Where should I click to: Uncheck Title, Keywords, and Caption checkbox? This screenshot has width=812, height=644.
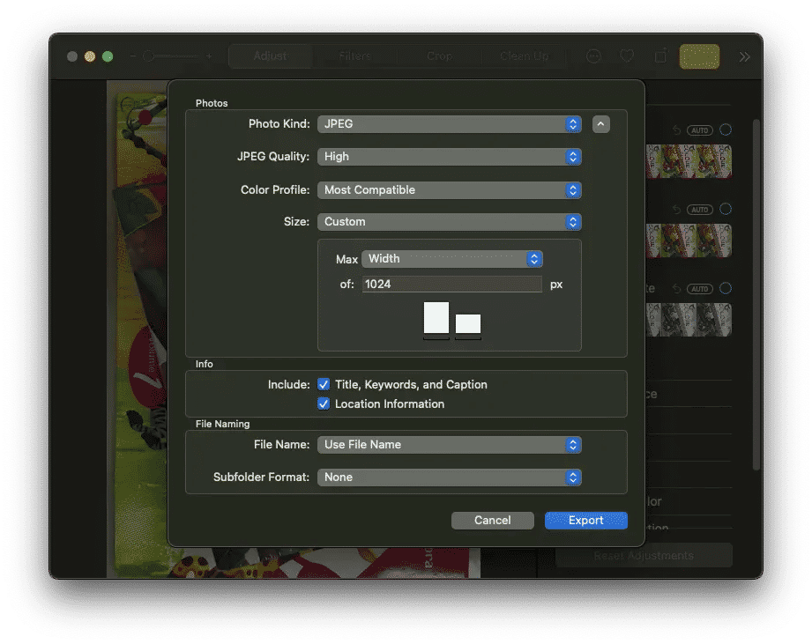pyautogui.click(x=324, y=384)
